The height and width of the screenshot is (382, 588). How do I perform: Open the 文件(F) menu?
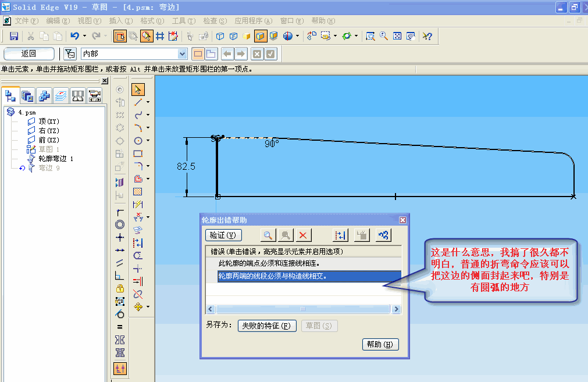27,21
